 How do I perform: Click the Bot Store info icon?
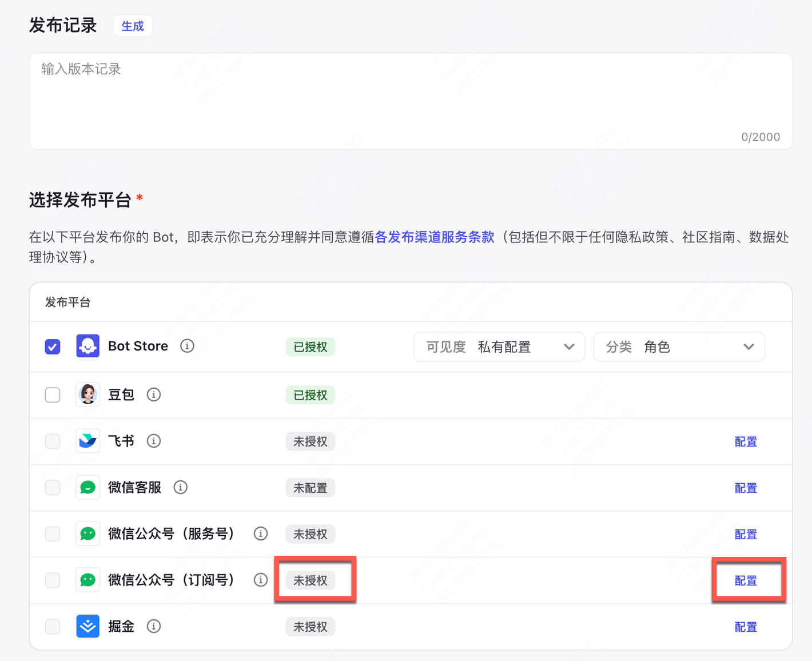187,346
